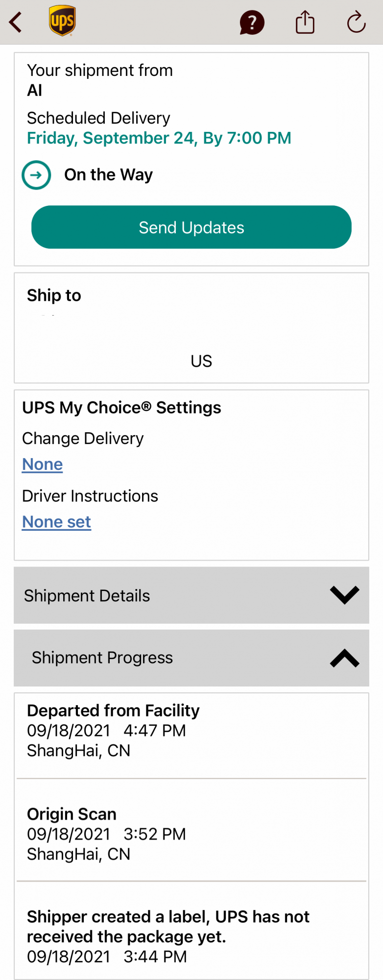The image size is (383, 980).
Task: Refresh tracking with the reload icon
Action: point(356,22)
